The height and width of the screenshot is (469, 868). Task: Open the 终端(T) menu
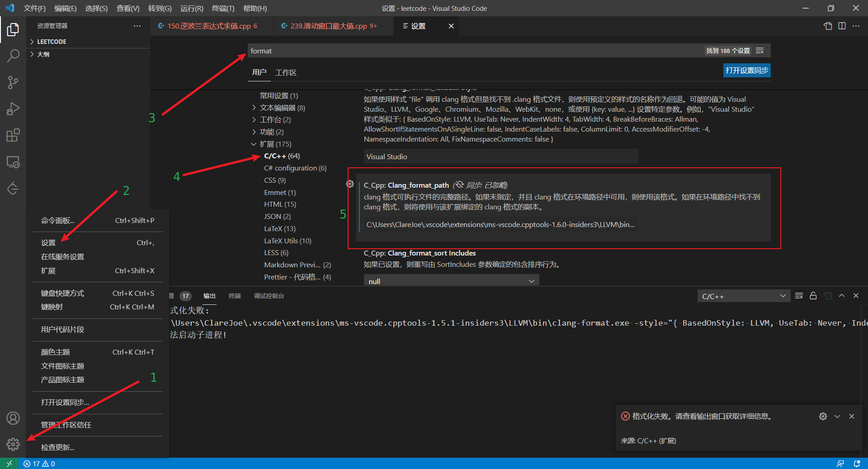[x=223, y=8]
